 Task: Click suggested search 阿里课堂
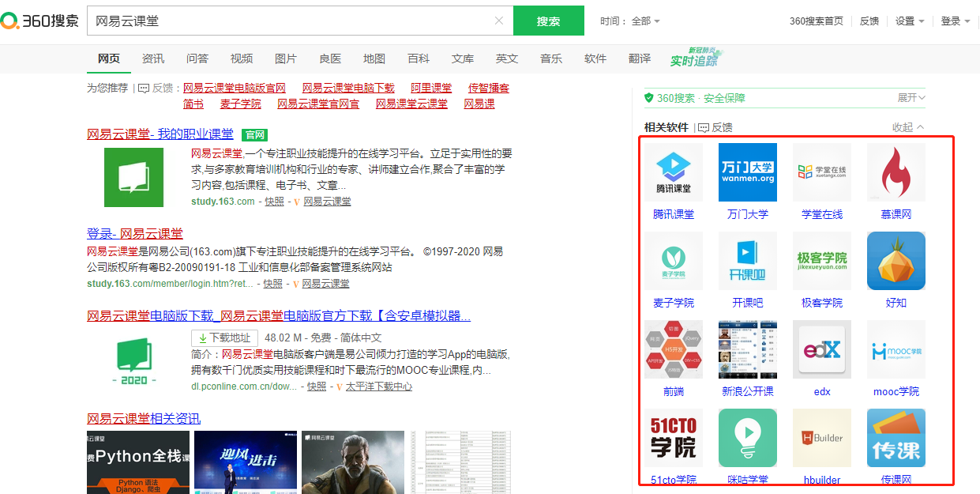tap(432, 88)
